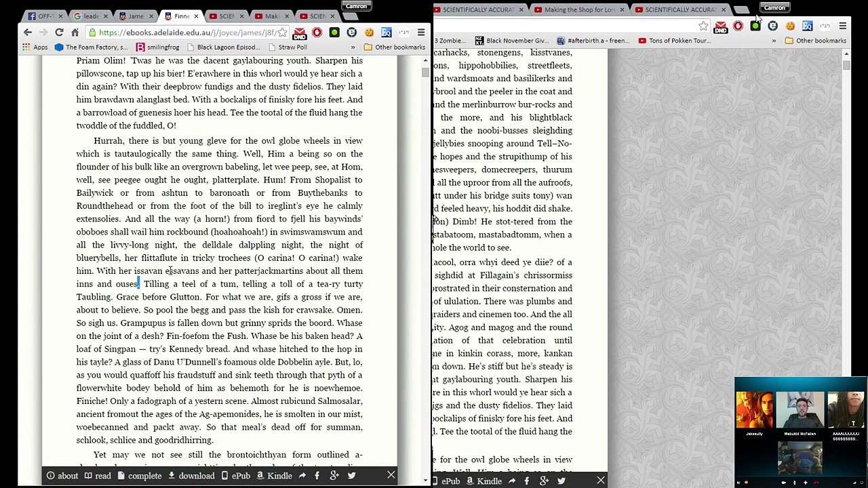Close right ebook bottom toolbar

pyautogui.click(x=601, y=481)
